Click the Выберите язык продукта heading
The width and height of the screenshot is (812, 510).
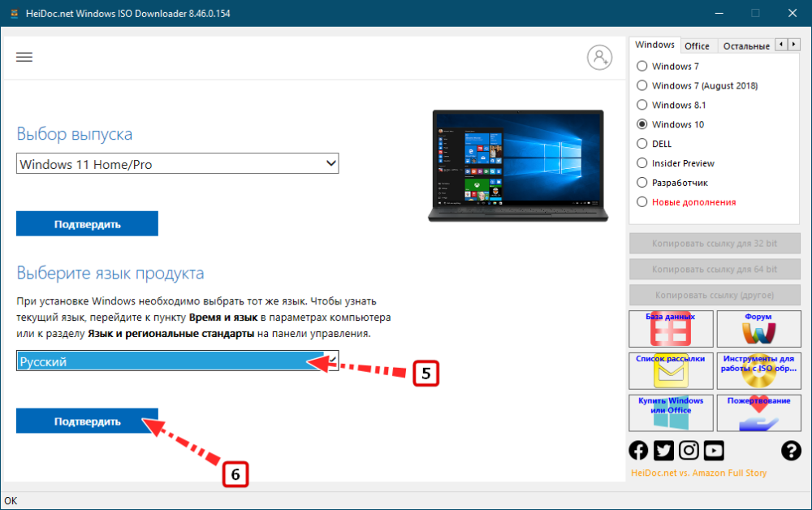[x=110, y=273]
